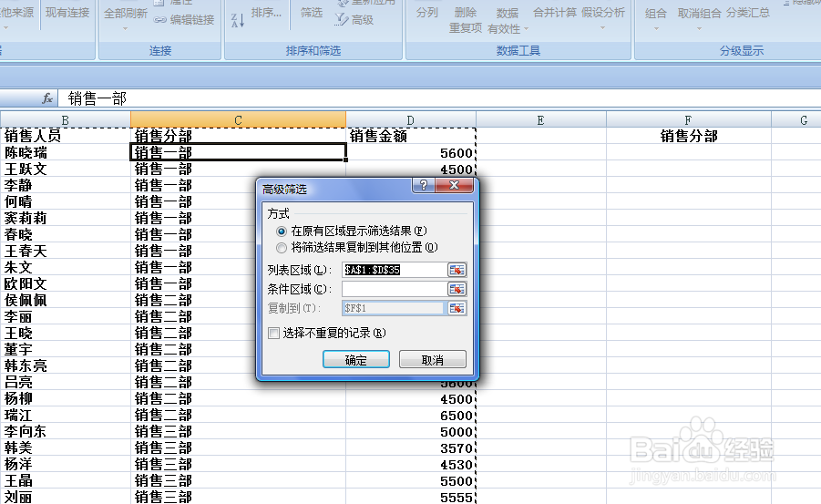The image size is (821, 504).
Task: Open the 数据有效性 dropdown arrow
Action: coord(526,29)
